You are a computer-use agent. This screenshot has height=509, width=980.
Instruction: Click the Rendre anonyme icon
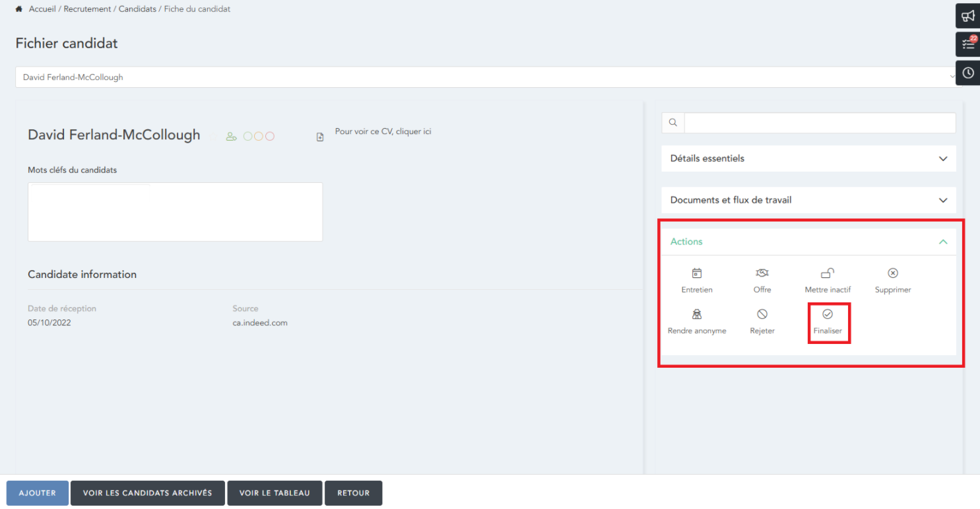point(696,314)
